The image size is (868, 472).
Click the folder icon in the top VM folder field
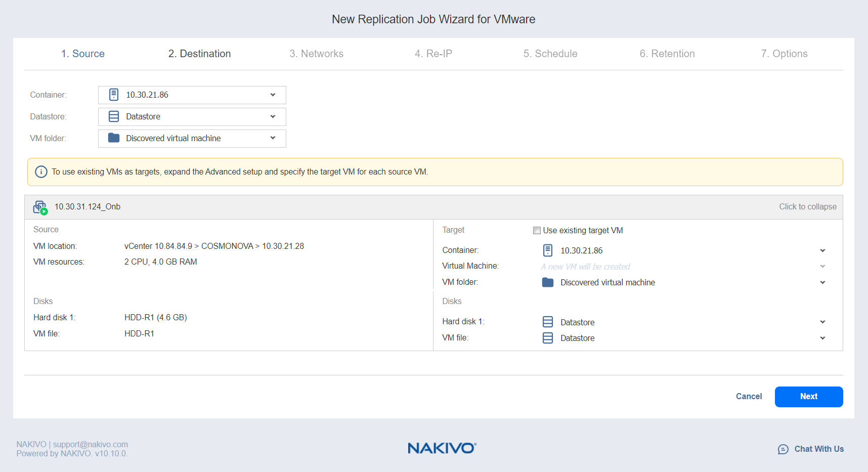coord(114,138)
